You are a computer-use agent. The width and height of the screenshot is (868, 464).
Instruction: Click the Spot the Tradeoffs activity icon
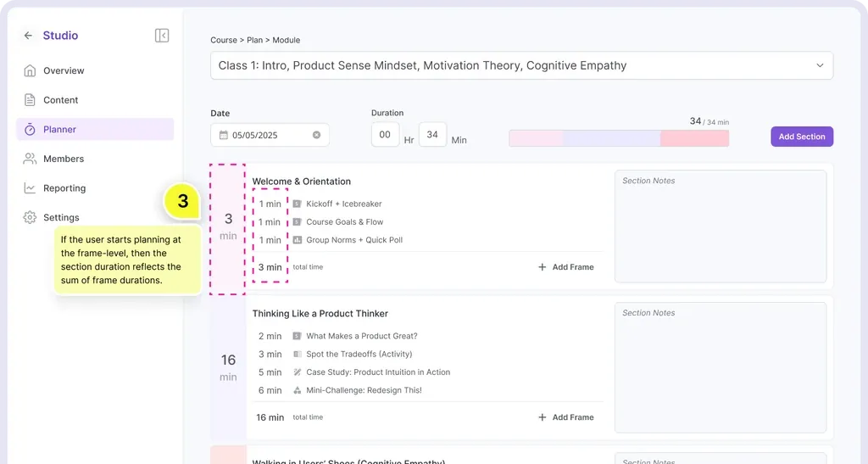click(x=298, y=354)
